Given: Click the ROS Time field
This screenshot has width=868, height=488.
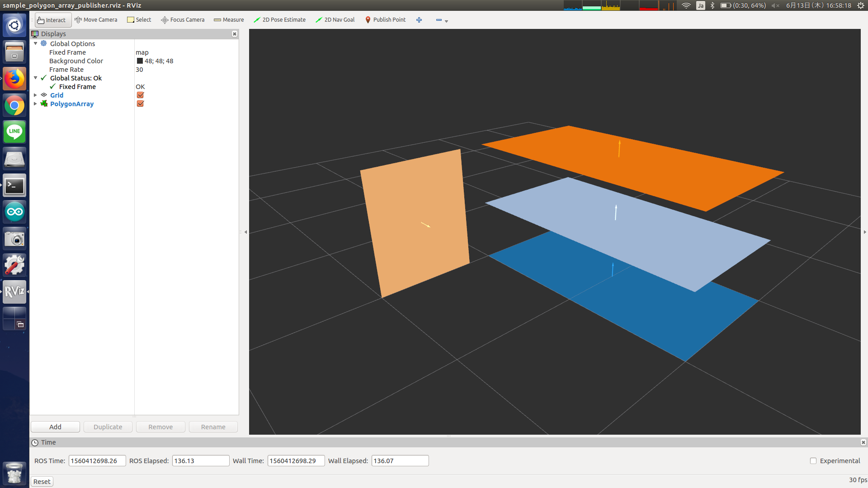Looking at the screenshot, I should (x=97, y=461).
